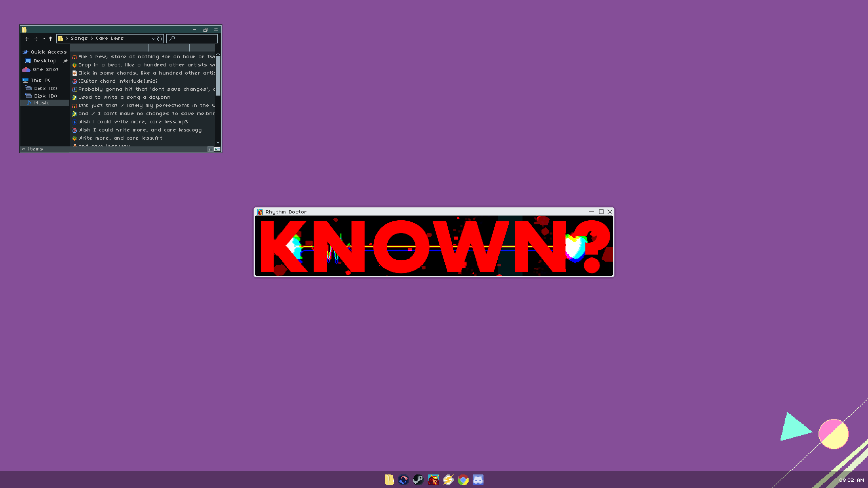
Task: Expand the address bar history dropdown
Action: 153,39
